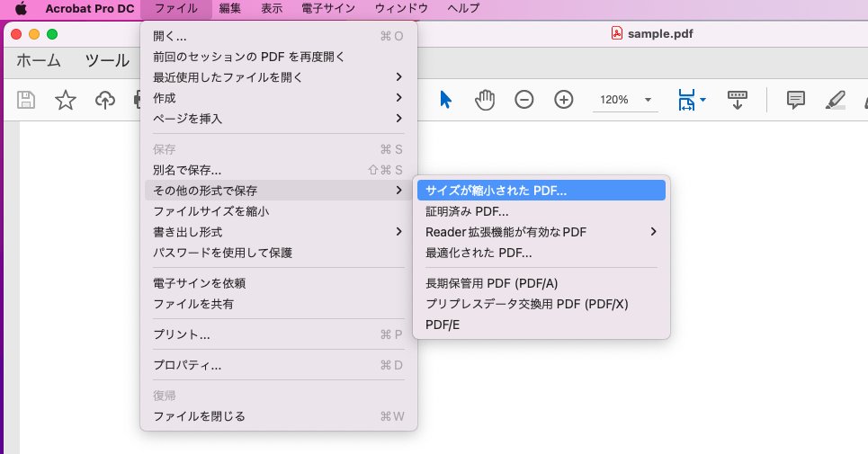Open the Apple menu

point(21,8)
